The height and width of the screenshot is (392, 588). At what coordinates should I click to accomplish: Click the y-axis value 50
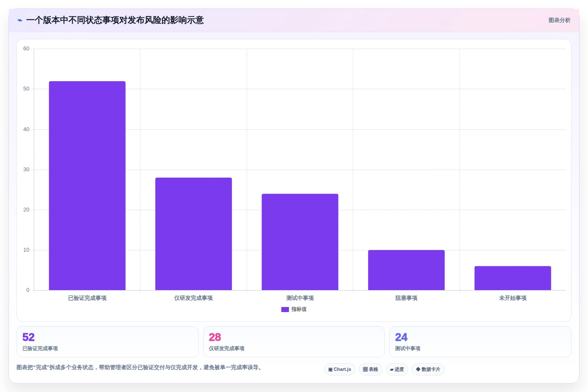tap(26, 89)
